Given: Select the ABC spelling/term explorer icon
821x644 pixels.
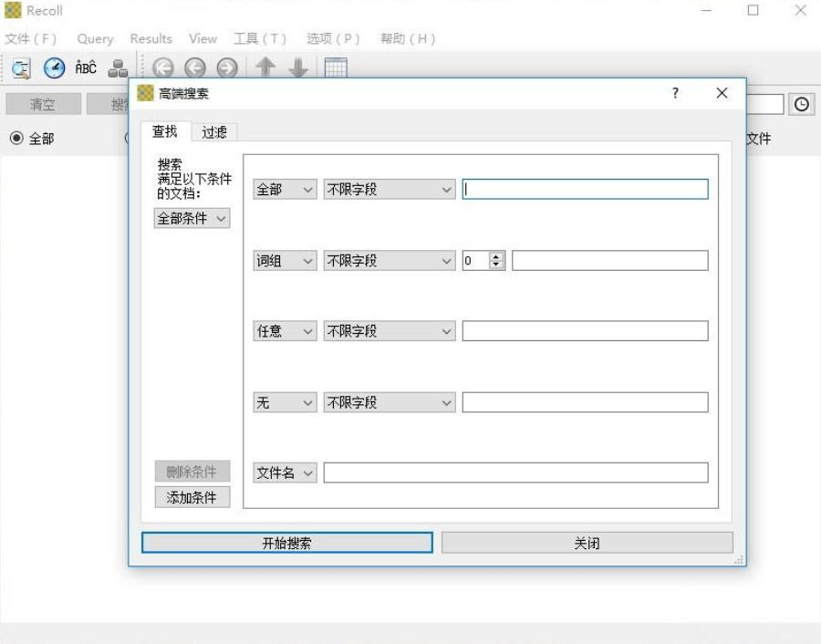Looking at the screenshot, I should coord(85,68).
